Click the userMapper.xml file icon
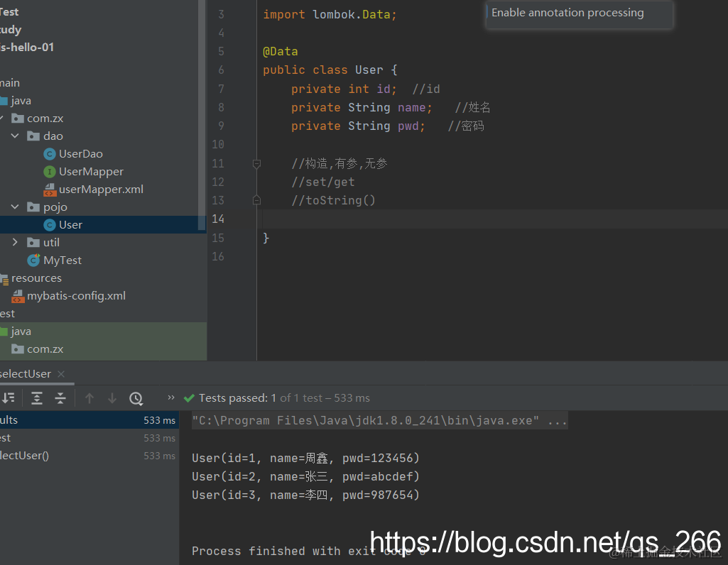The height and width of the screenshot is (565, 728). point(50,190)
